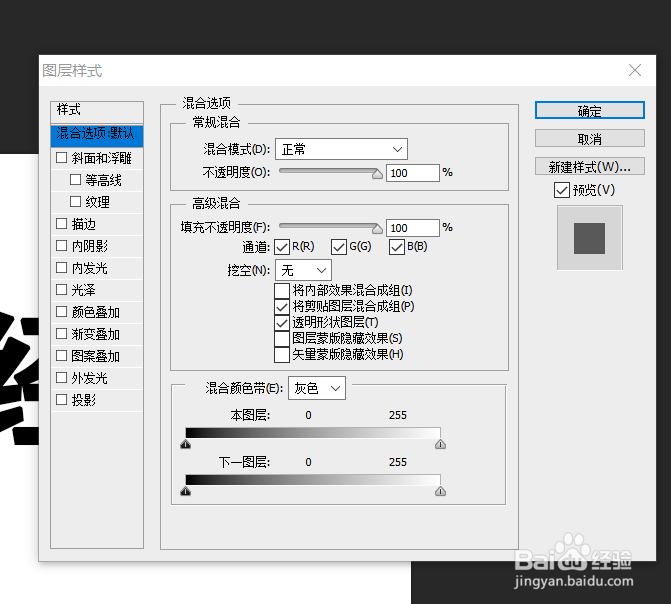Click the 不透明度(O) slider thumb
Image resolution: width=671 pixels, height=604 pixels.
377,174
